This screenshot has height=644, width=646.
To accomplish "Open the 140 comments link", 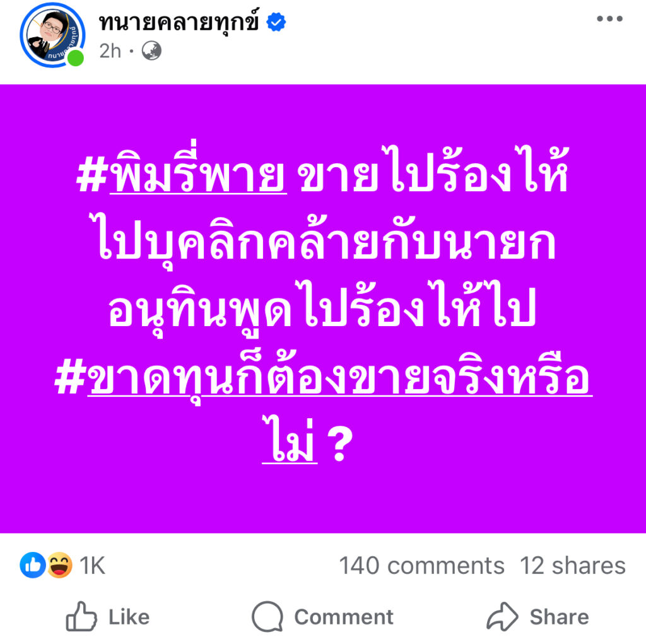I will (x=421, y=566).
